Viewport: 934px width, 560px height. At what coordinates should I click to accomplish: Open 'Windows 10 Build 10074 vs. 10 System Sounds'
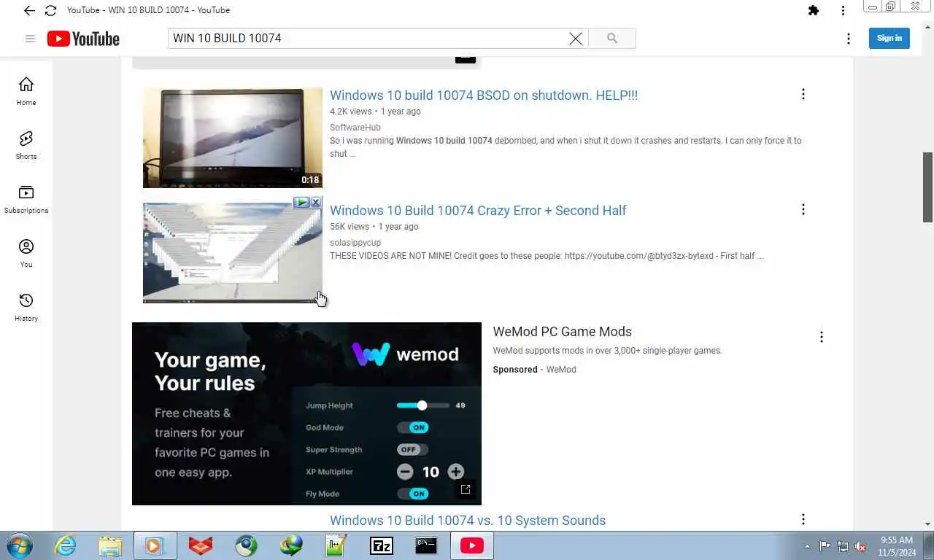468,521
